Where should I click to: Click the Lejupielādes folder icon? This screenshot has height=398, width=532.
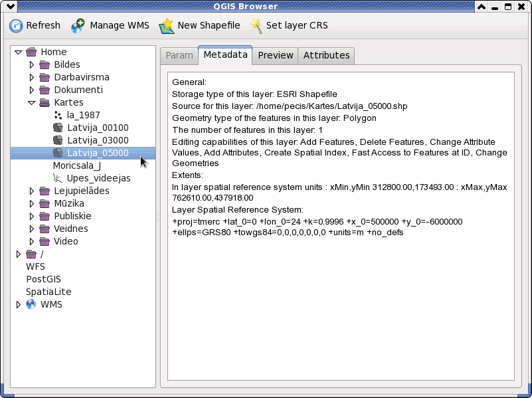[x=44, y=191]
